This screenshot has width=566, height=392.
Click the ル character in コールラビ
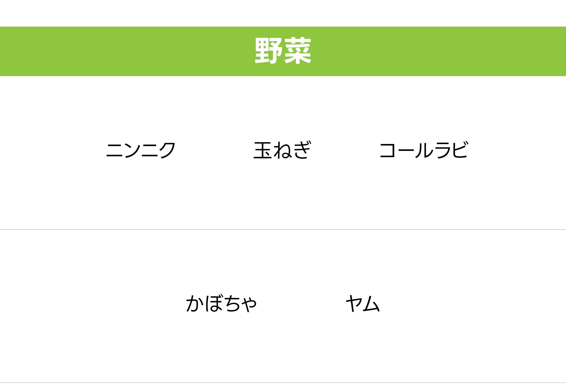point(424,150)
